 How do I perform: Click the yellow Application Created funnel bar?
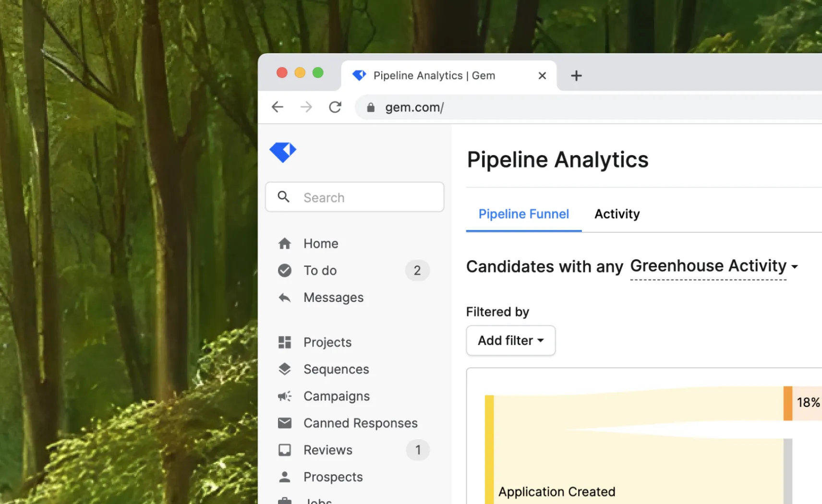[x=489, y=449]
